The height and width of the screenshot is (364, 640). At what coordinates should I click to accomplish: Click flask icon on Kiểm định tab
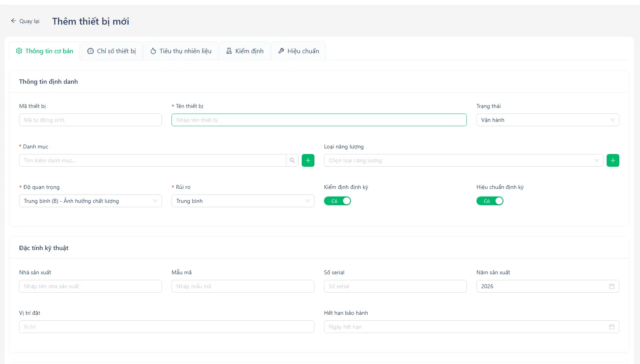[x=229, y=51]
